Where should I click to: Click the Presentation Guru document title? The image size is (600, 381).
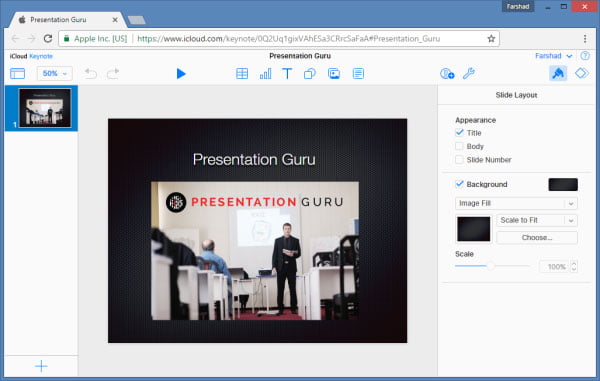click(300, 56)
